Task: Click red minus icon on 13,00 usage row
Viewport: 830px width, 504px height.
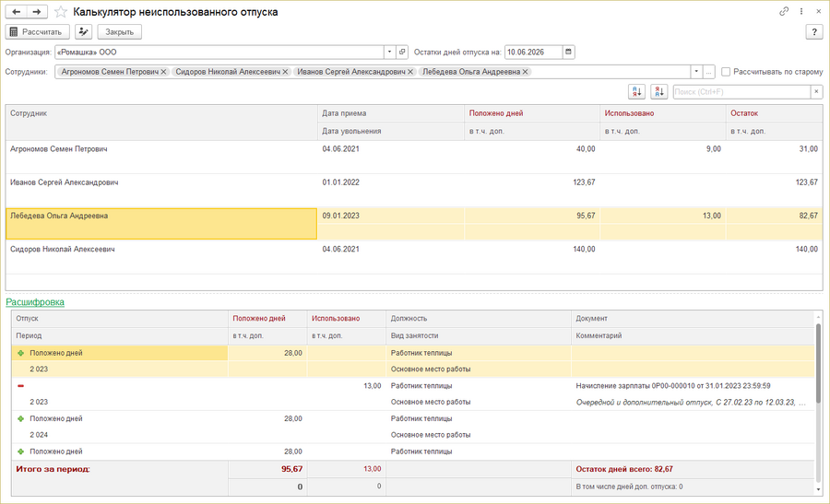Action: pos(20,385)
